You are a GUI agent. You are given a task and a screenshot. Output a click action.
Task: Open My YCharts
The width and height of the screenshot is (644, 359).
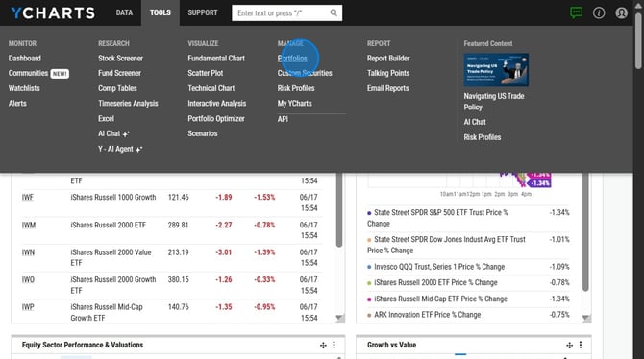(294, 104)
